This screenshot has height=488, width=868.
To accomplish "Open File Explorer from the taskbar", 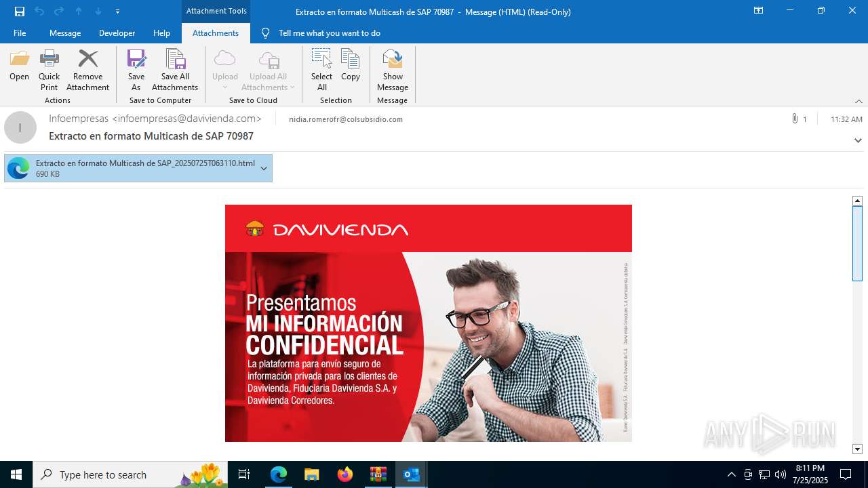I will tap(311, 474).
